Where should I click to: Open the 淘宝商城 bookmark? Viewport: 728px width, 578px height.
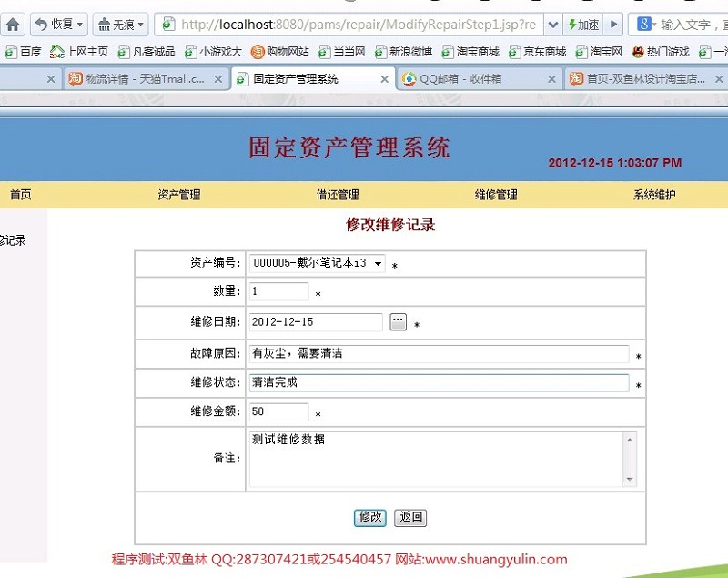pos(470,52)
